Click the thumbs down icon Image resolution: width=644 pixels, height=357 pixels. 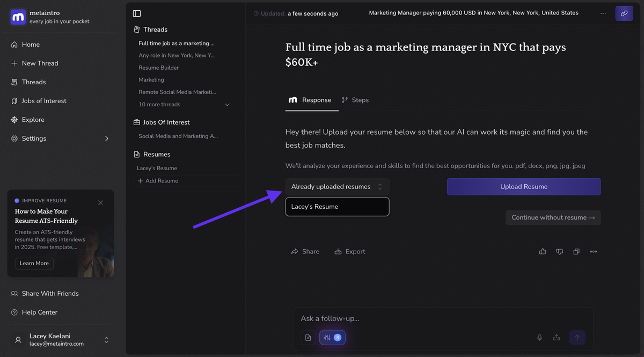tap(560, 251)
